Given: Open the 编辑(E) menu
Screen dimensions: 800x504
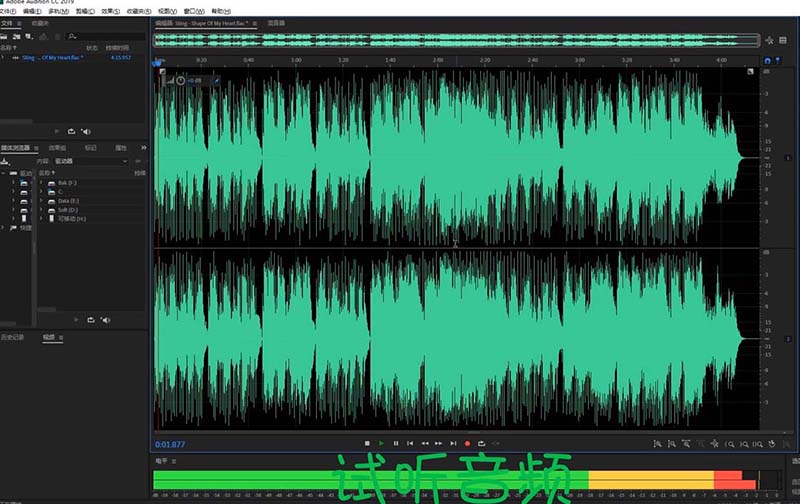Looking at the screenshot, I should tap(32, 11).
